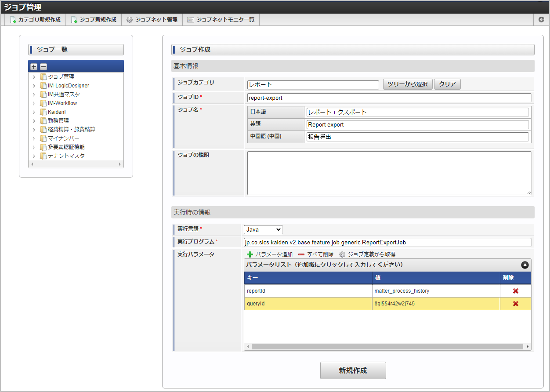The height and width of the screenshot is (392, 550).
Task: Click the ジョブの説明 text area
Action: tap(389, 173)
